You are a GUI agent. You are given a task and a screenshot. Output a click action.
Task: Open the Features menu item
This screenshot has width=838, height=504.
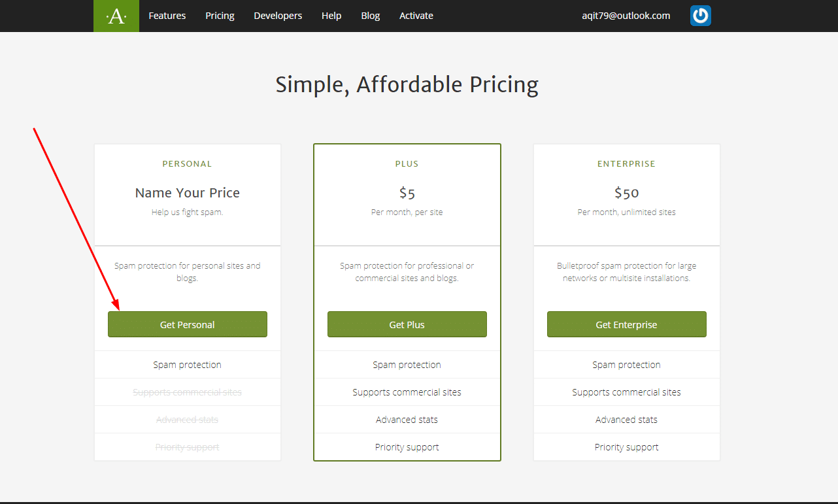[x=167, y=16]
